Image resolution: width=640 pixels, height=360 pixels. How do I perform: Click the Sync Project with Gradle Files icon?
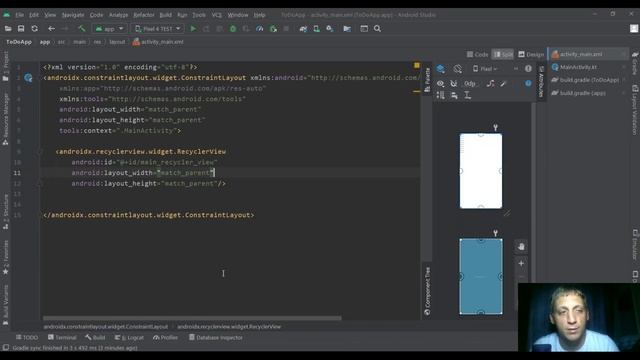(x=303, y=29)
